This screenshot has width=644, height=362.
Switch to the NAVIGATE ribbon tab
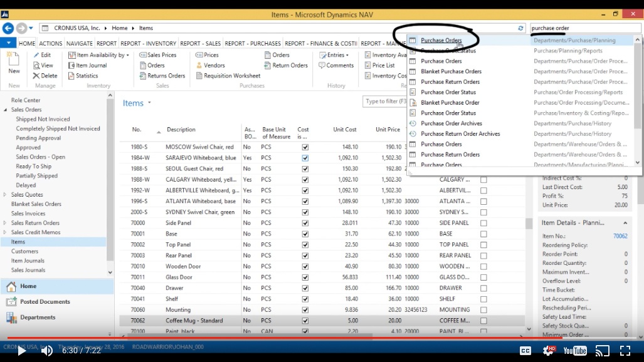tap(79, 43)
